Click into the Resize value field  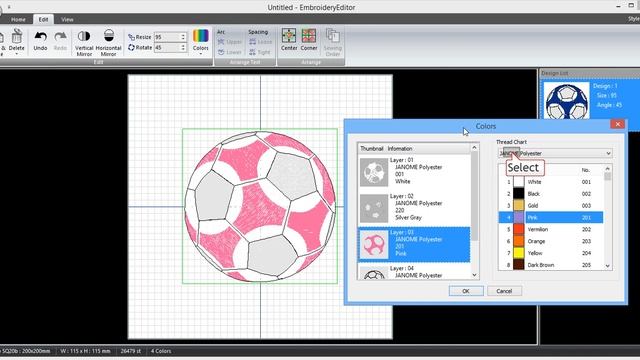pyautogui.click(x=167, y=37)
